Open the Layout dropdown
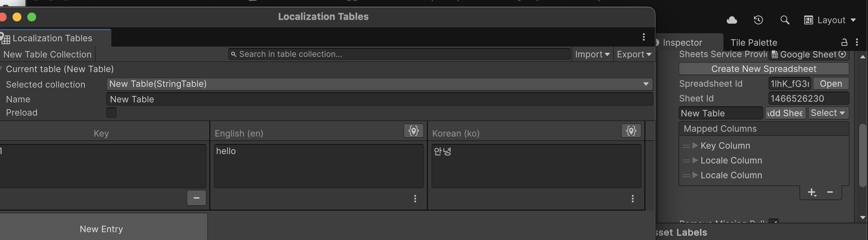868x240 pixels. point(830,20)
